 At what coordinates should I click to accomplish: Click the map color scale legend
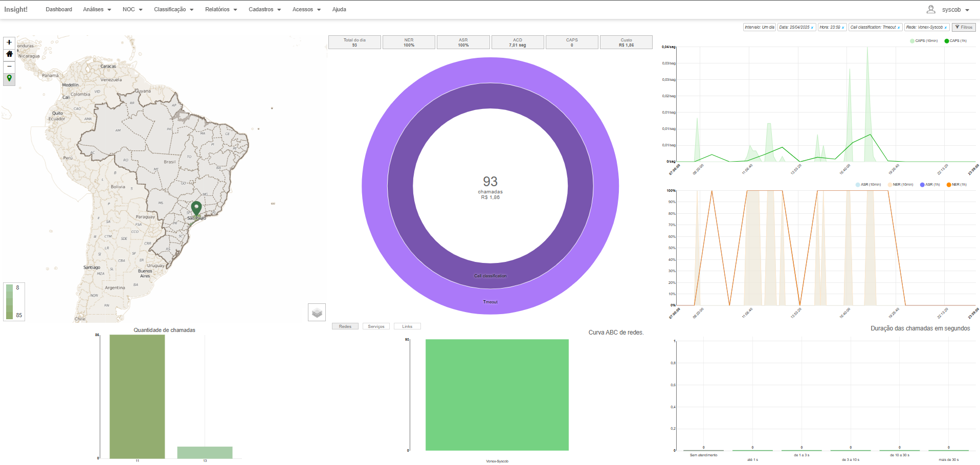(x=14, y=302)
